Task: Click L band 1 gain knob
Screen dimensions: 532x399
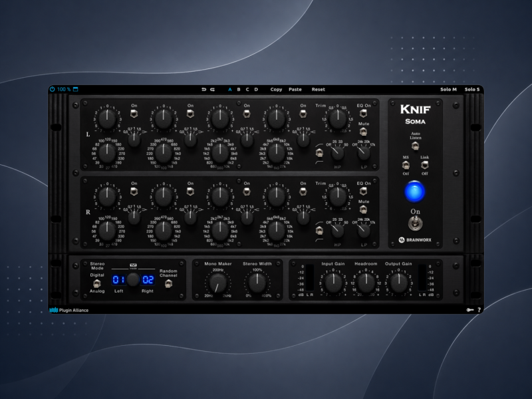Action: 107,119
